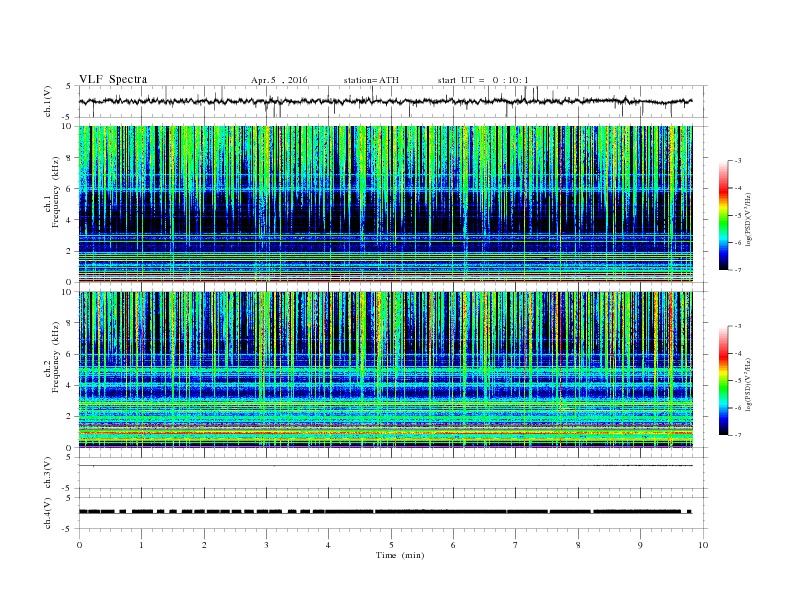Click time axis tick label "7"

(x=515, y=545)
